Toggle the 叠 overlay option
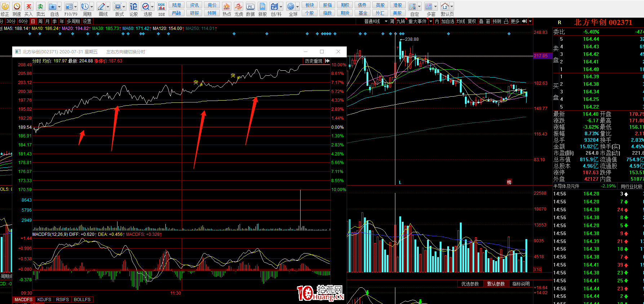This screenshot has width=644, height=304. tap(481, 21)
